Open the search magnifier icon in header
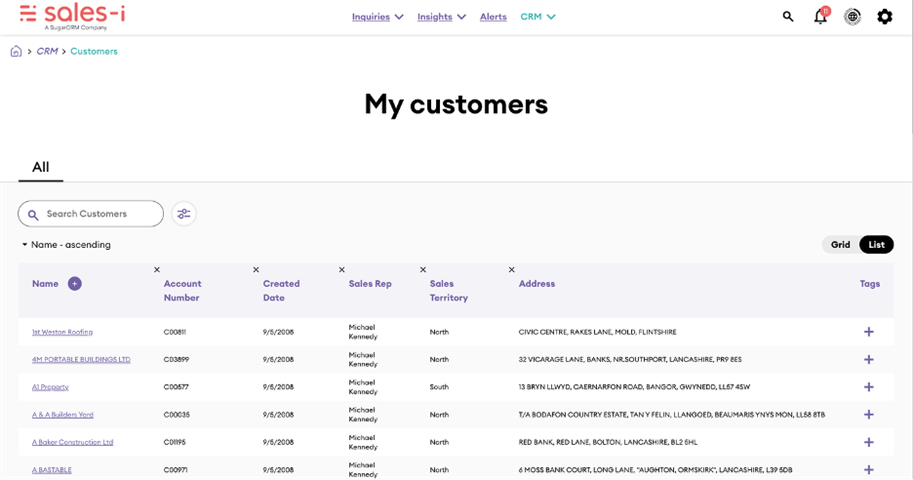Image resolution: width=913 pixels, height=480 pixels. pos(788,17)
